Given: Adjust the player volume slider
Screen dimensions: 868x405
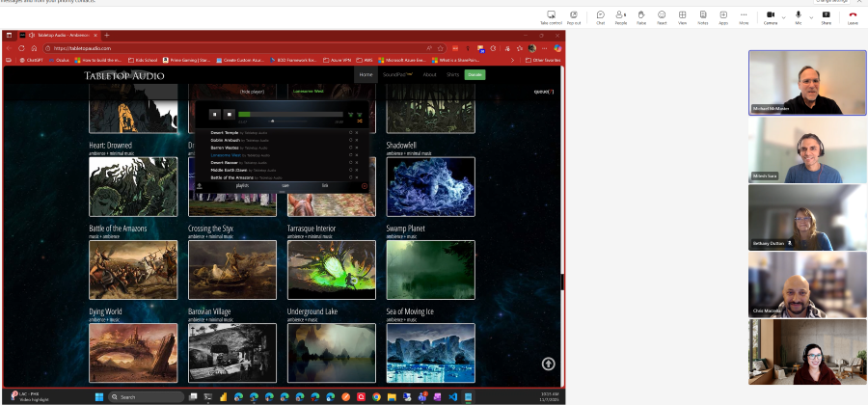Looking at the screenshot, I should [x=287, y=121].
